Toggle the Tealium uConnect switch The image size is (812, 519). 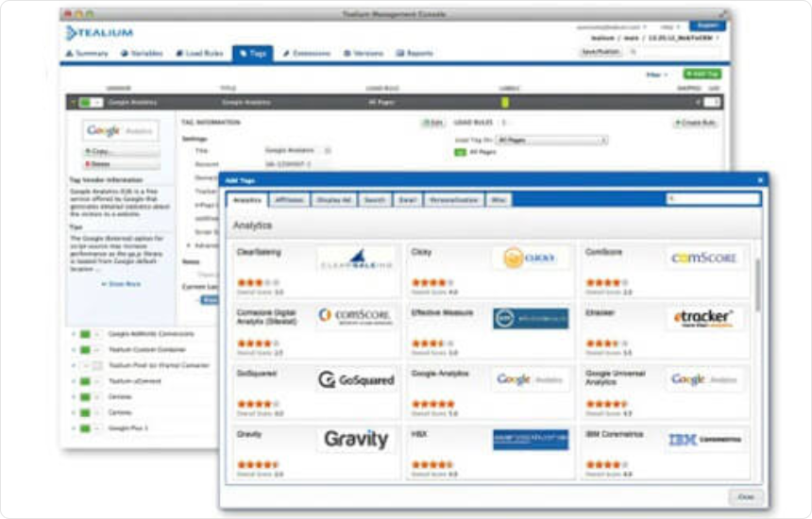pos(92,381)
